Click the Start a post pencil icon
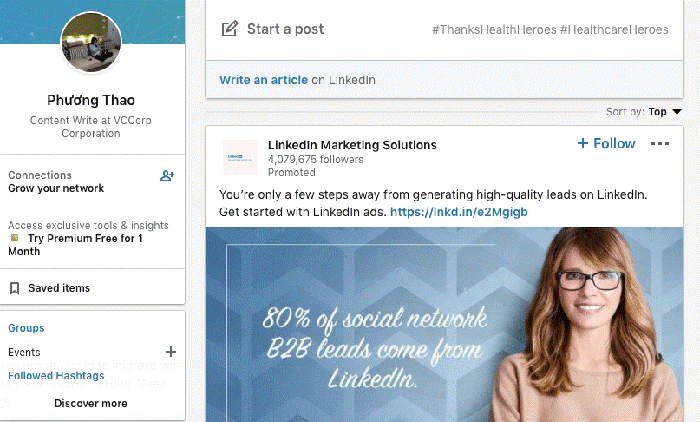This screenshot has height=422, width=700. click(230, 29)
